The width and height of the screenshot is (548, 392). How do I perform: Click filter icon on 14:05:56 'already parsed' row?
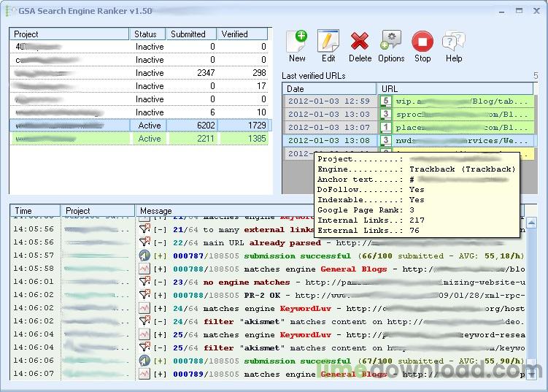(x=144, y=242)
